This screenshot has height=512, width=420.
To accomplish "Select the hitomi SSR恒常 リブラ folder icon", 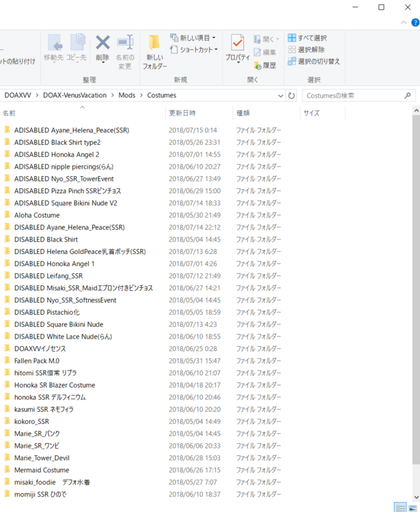I will coord(8,373).
